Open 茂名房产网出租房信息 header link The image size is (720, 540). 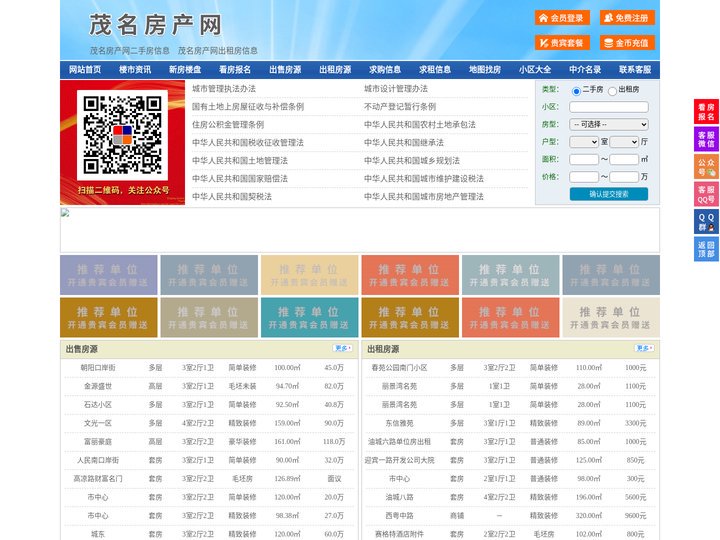pyautogui.click(x=218, y=51)
